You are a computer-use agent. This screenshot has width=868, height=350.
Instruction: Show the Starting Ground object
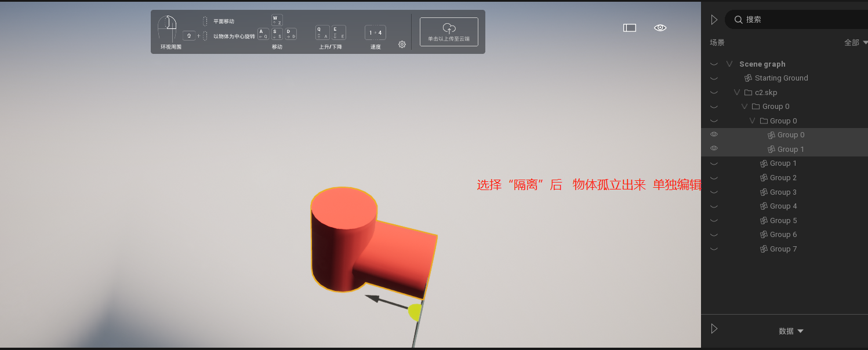[x=714, y=78]
